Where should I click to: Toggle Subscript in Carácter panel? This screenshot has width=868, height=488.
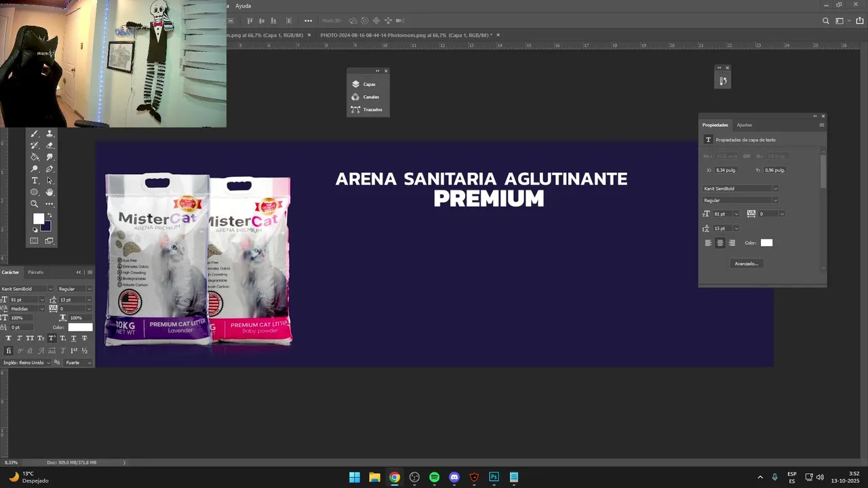click(x=63, y=338)
